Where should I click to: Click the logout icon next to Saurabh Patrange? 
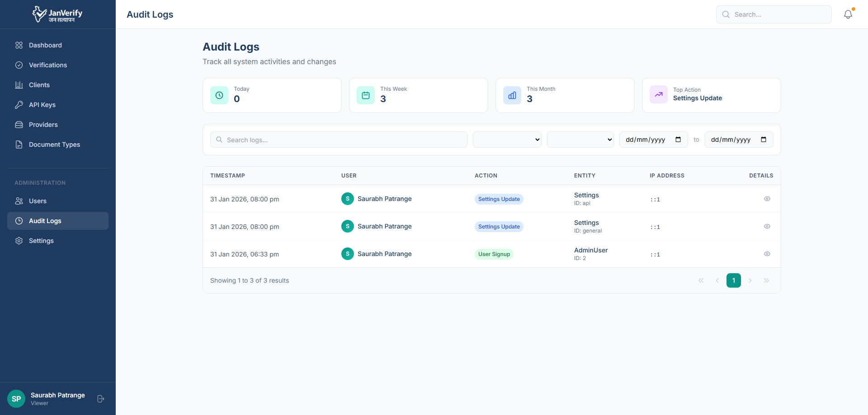point(100,399)
